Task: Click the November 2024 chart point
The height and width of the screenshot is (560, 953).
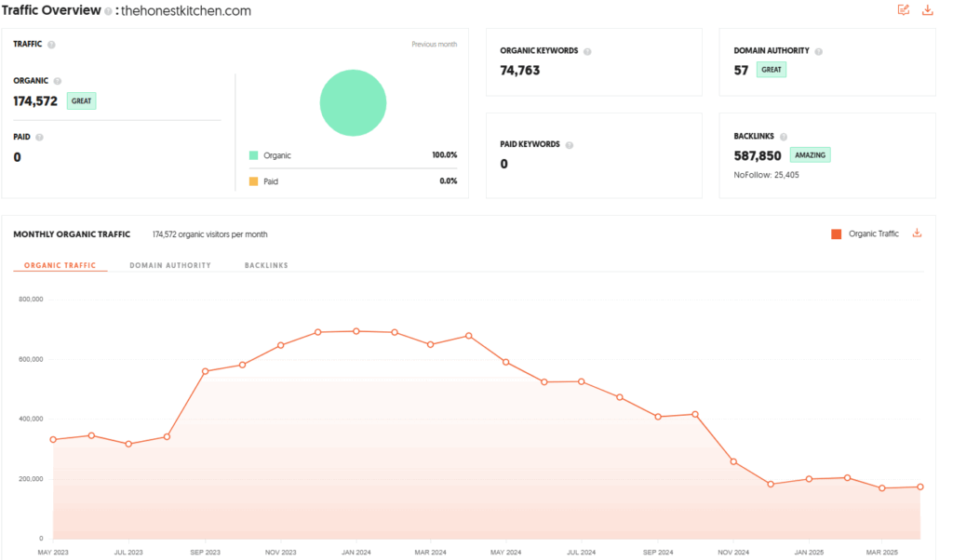Action: pos(733,461)
